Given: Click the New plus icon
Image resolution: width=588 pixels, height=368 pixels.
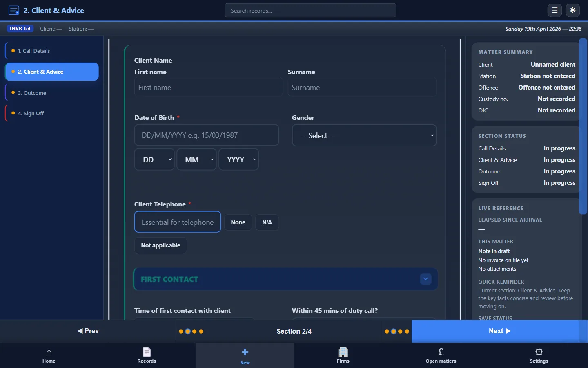Looking at the screenshot, I should coord(245,352).
